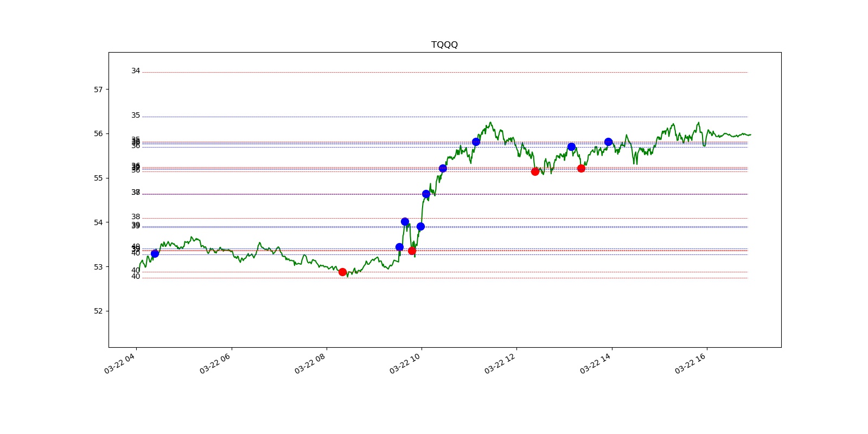Image resolution: width=868 pixels, height=434 pixels.
Task: Select the blue marker just after 11:00
Action: (476, 142)
